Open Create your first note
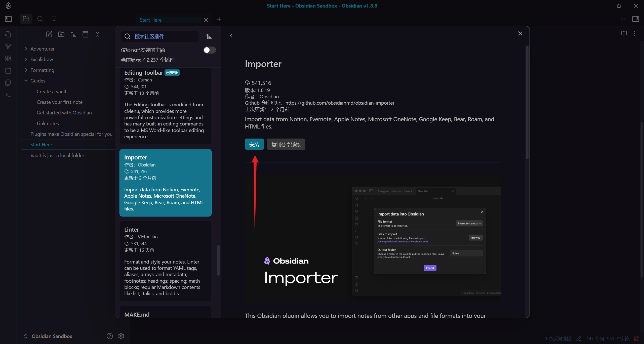The image size is (644, 344). tap(59, 102)
